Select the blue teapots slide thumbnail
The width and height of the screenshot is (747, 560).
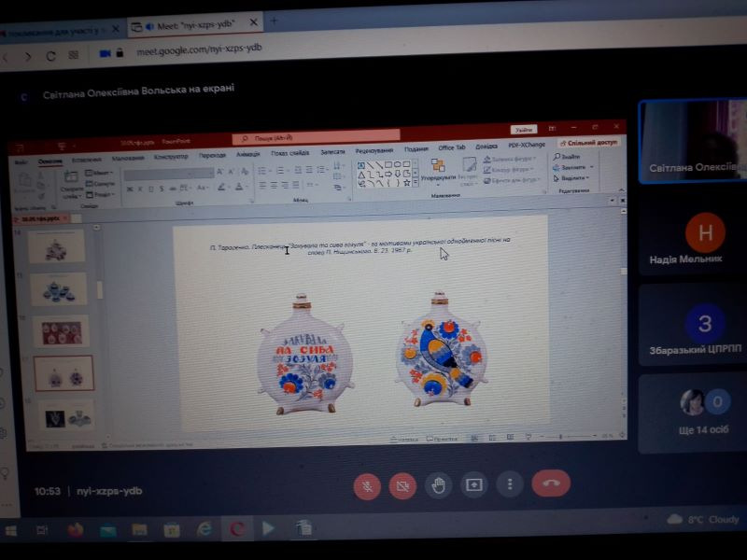tap(58, 289)
